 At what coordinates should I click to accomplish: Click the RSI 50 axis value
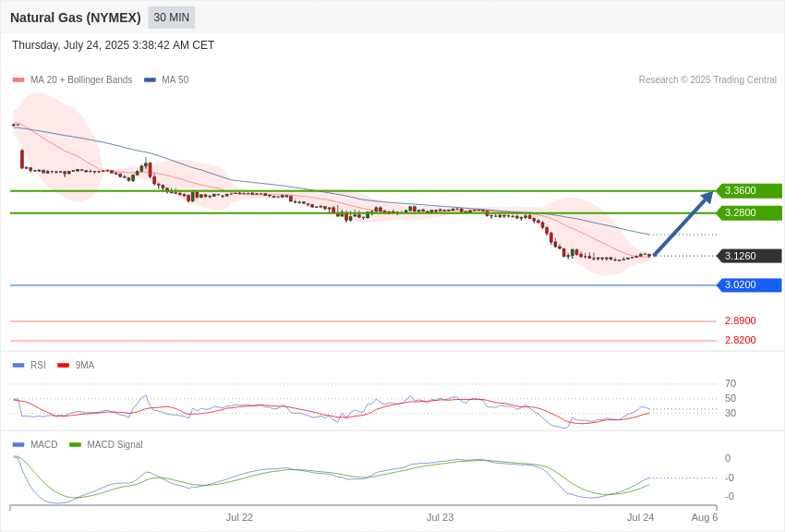point(731,398)
